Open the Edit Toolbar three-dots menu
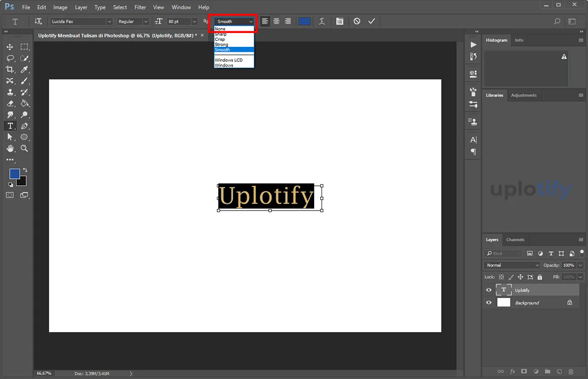 click(10, 160)
